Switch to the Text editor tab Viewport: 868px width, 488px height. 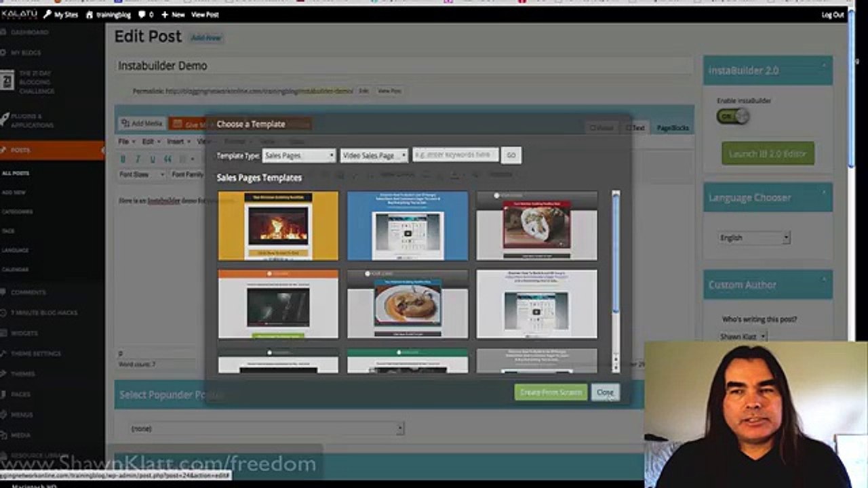click(635, 127)
